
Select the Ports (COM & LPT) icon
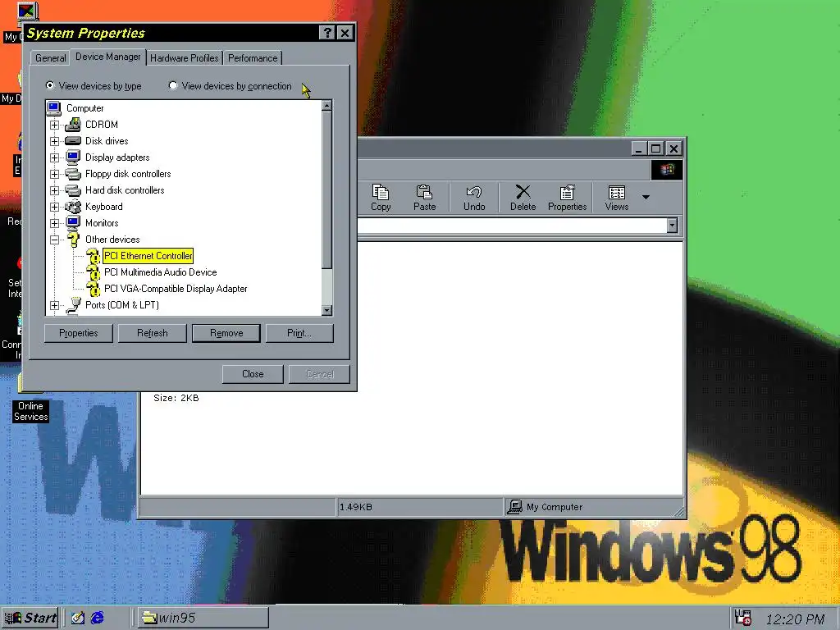click(73, 305)
